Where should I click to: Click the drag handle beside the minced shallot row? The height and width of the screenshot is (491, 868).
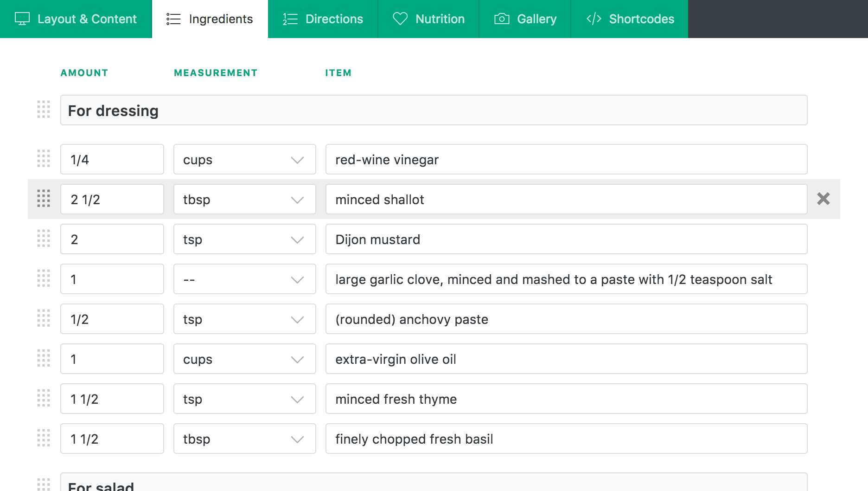click(x=44, y=199)
